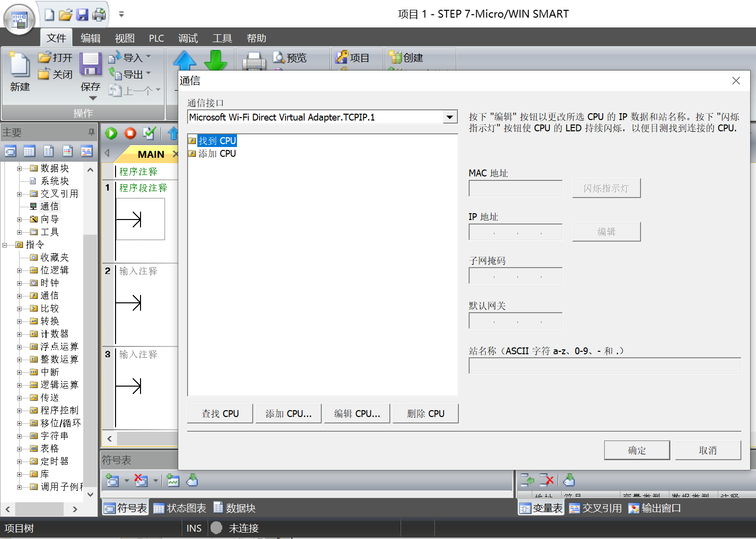
Task: Switch to the 工具 ribbon tab
Action: [222, 38]
